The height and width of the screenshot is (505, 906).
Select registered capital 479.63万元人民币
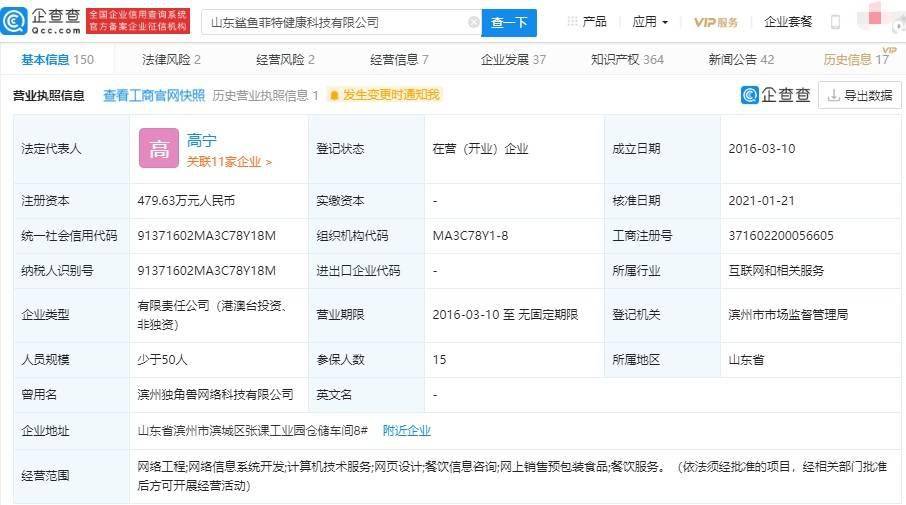pos(186,200)
